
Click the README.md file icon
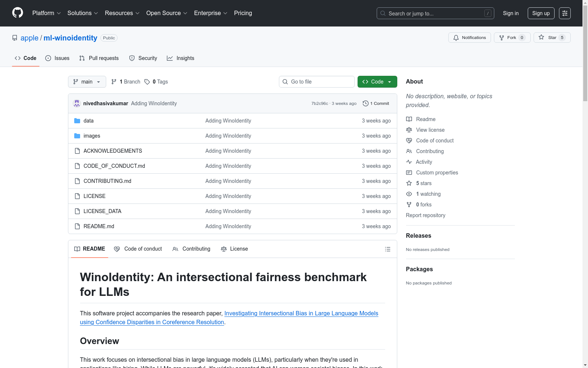77,226
